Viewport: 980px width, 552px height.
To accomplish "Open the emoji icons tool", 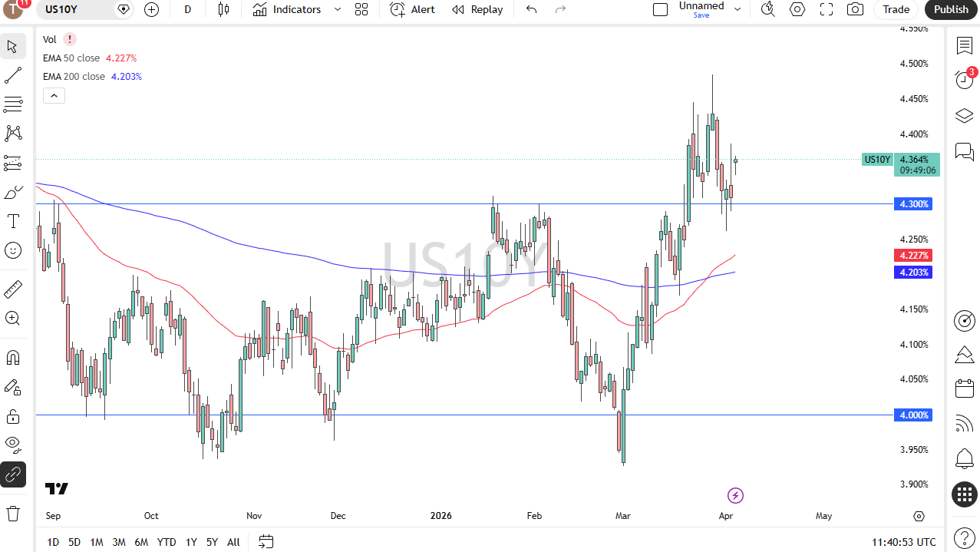I will pyautogui.click(x=13, y=250).
